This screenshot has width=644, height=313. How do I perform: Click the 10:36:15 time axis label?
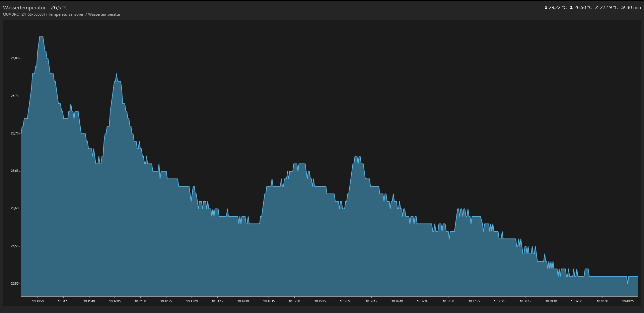coord(371,301)
